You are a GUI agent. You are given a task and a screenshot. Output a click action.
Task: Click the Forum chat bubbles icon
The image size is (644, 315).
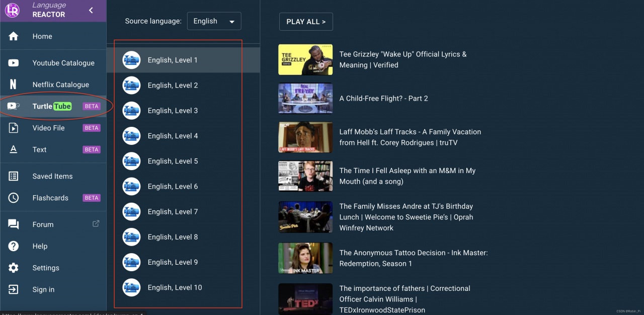14,224
